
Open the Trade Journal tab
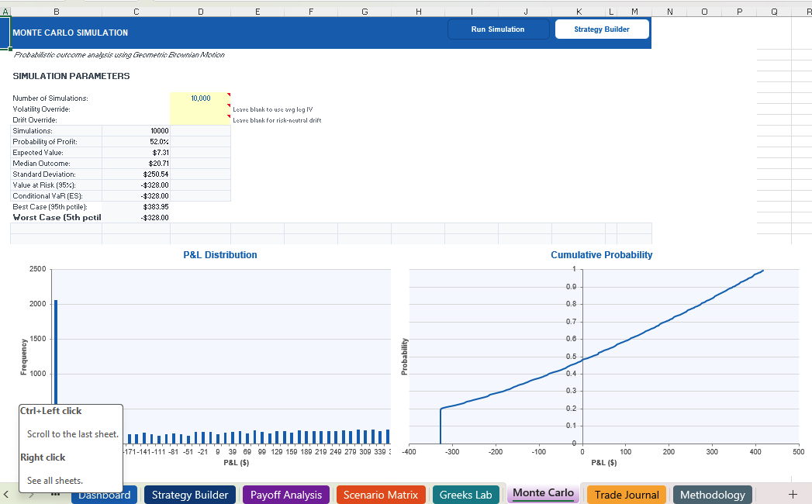[x=626, y=494]
